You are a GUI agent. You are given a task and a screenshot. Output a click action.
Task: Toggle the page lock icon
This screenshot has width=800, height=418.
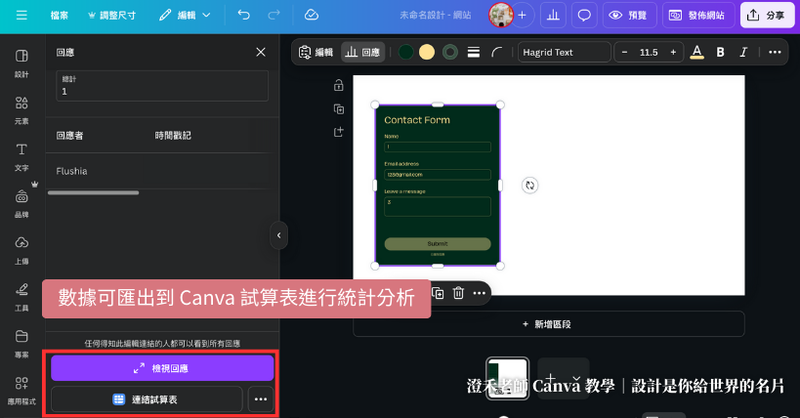[x=338, y=85]
